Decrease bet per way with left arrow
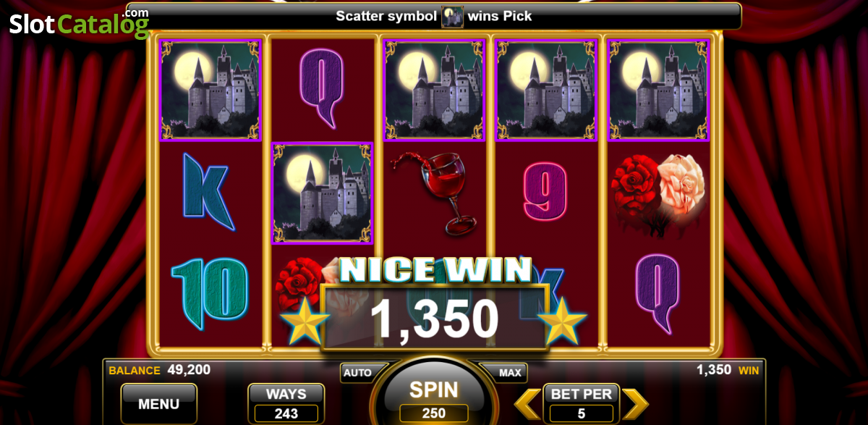868x425 pixels. click(x=527, y=404)
